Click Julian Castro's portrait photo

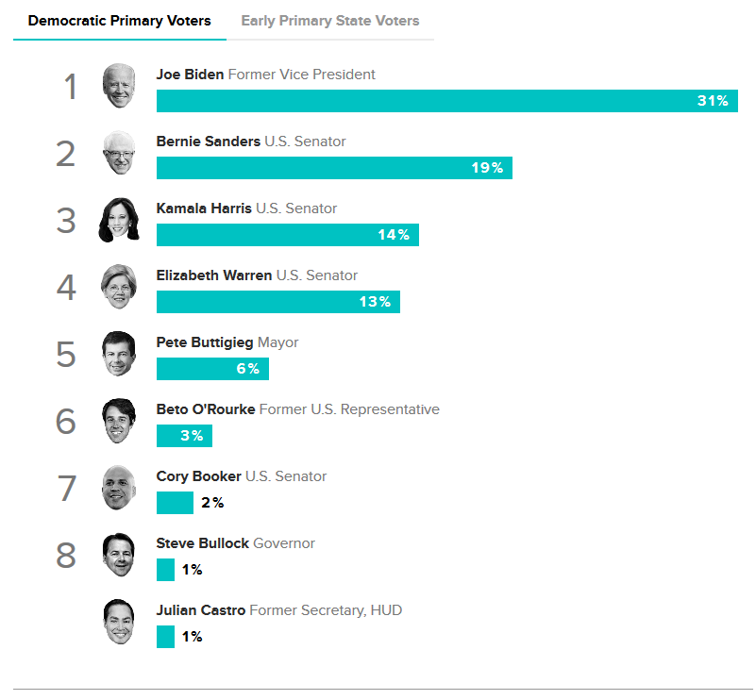119,622
